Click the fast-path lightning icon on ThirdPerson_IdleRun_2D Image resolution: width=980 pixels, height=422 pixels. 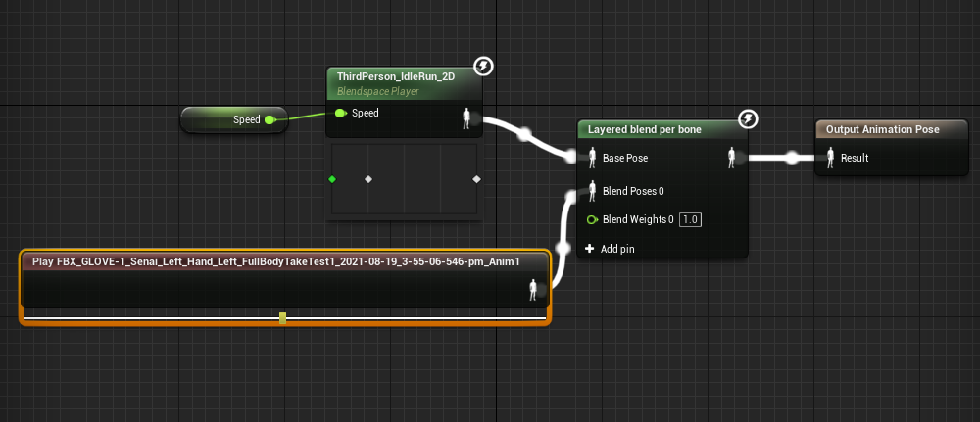[x=484, y=66]
